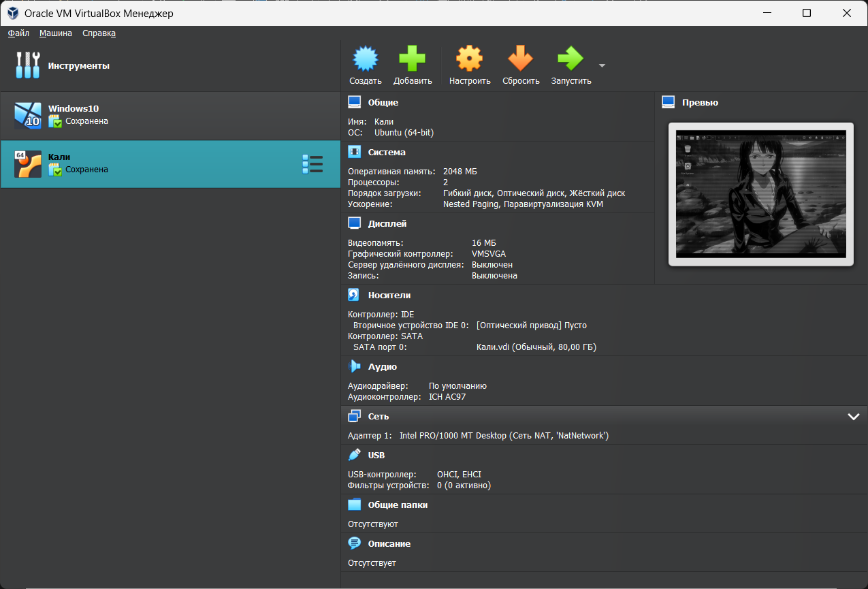Open dropdown arrow next to Запустить

602,66
